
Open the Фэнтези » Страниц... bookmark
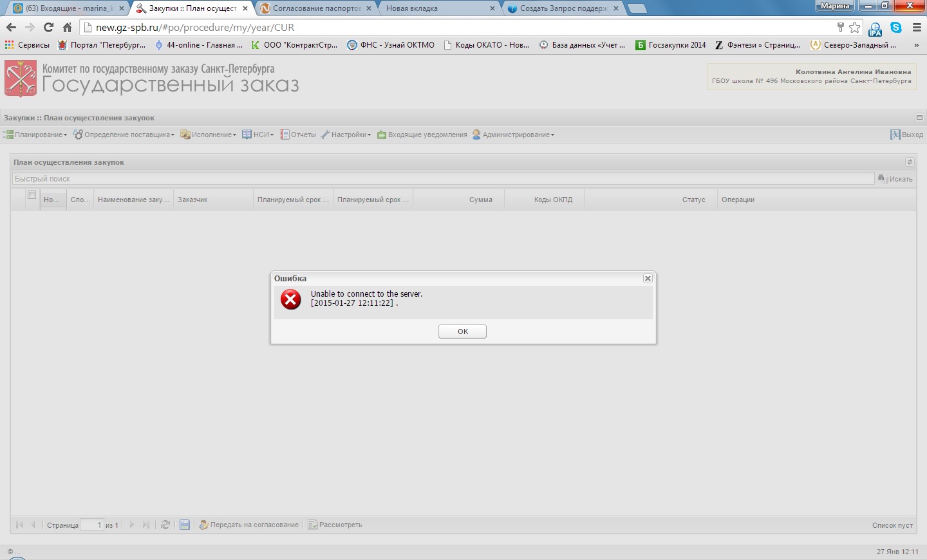(758, 45)
